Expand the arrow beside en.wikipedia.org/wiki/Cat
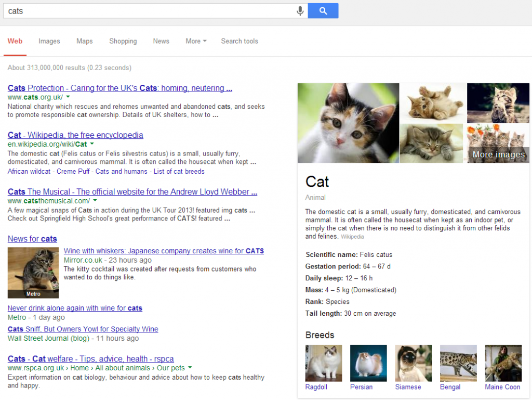The image size is (532, 400). point(92,144)
